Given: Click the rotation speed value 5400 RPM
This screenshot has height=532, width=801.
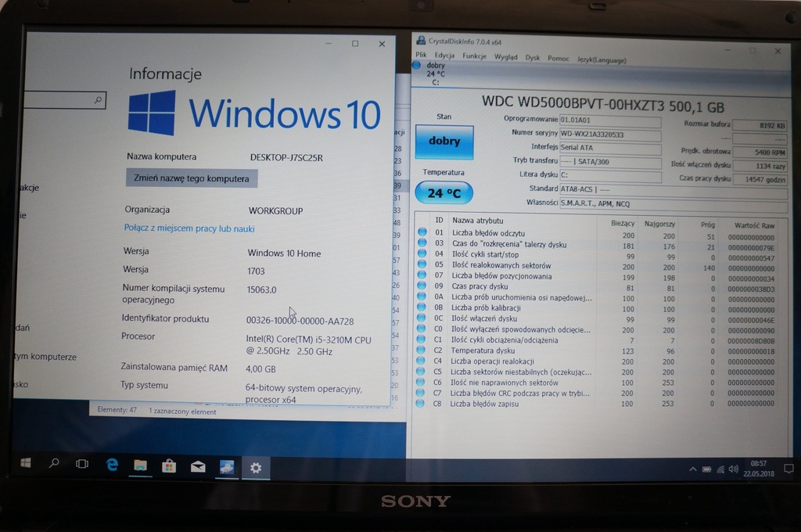Looking at the screenshot, I should (x=760, y=153).
